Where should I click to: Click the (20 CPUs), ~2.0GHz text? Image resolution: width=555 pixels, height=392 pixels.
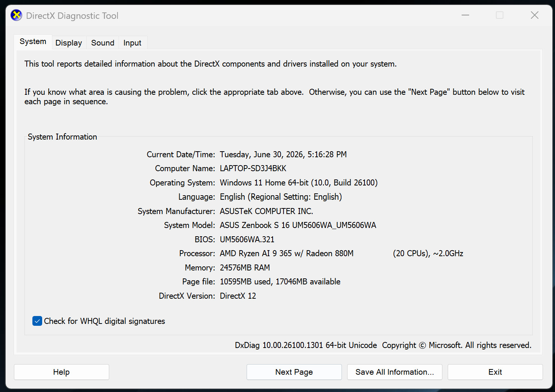click(428, 254)
